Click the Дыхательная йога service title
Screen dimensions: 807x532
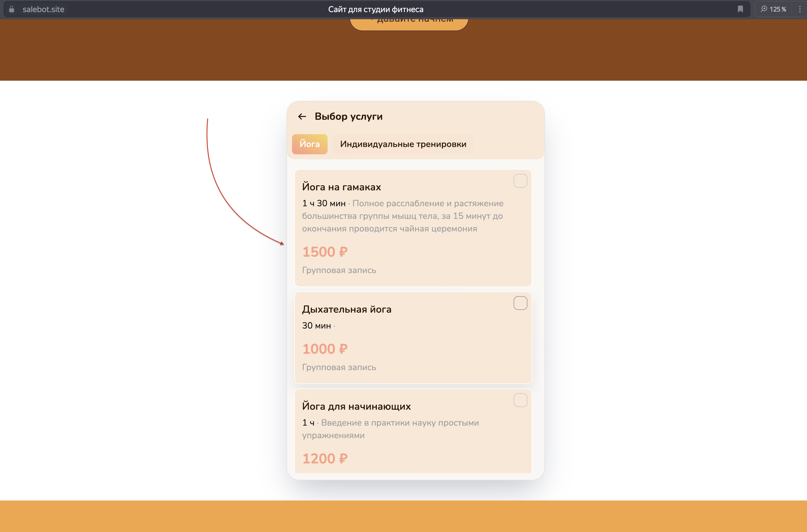point(347,309)
